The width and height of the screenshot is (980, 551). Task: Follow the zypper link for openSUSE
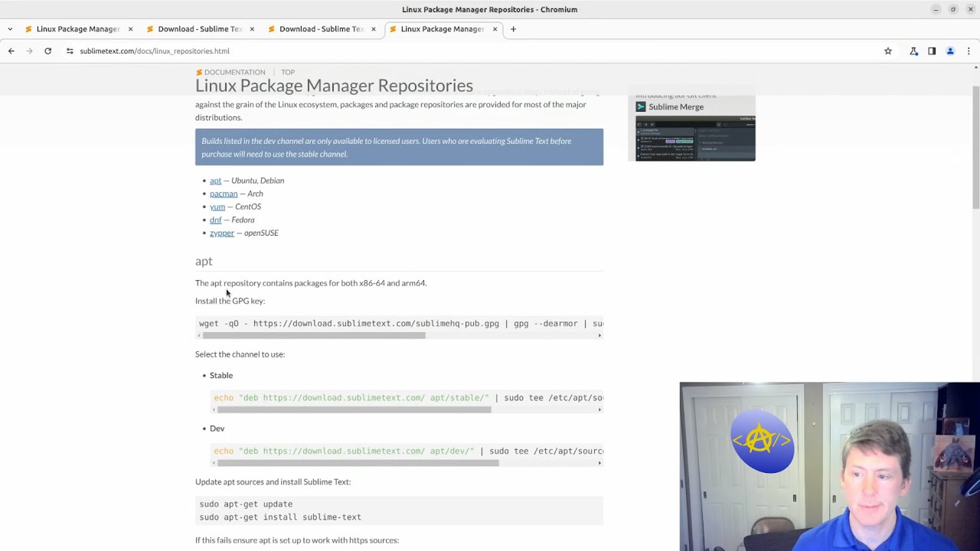[222, 233]
